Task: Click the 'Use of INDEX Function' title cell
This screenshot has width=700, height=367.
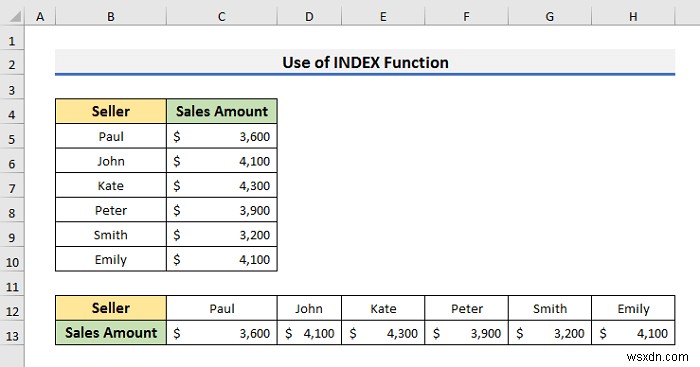Action: 365,63
